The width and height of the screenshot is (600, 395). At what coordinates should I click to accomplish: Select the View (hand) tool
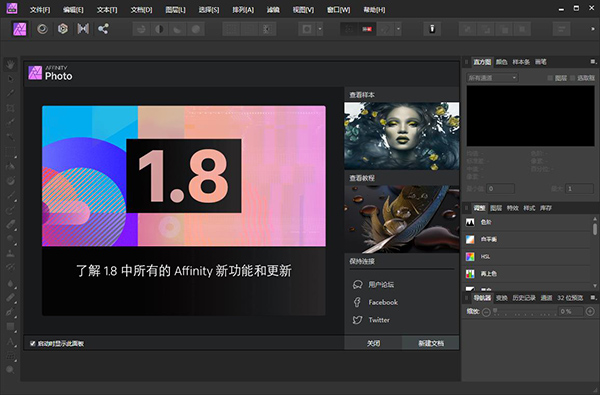click(x=10, y=64)
